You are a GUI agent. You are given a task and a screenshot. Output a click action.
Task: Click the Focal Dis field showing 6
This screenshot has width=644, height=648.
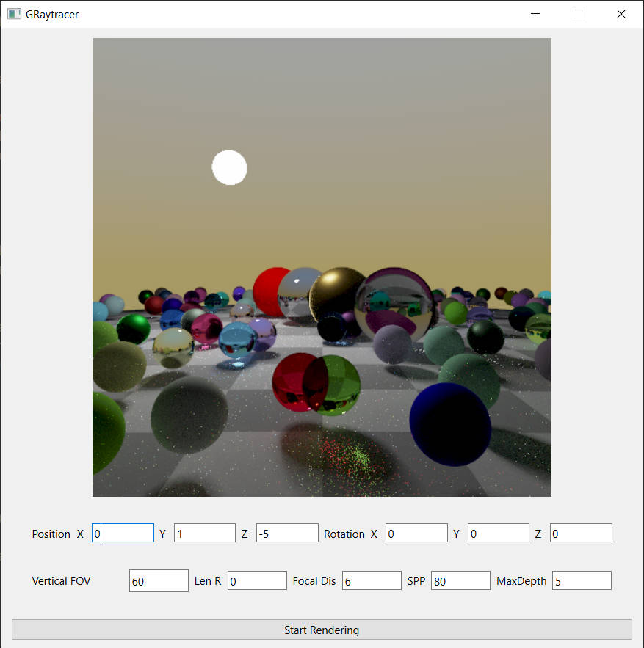[372, 581]
